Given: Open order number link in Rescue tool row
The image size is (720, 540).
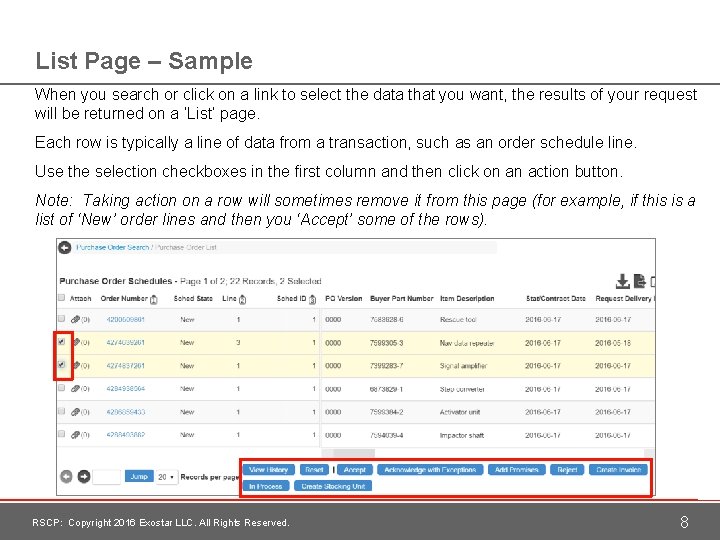Looking at the screenshot, I should coord(125,320).
